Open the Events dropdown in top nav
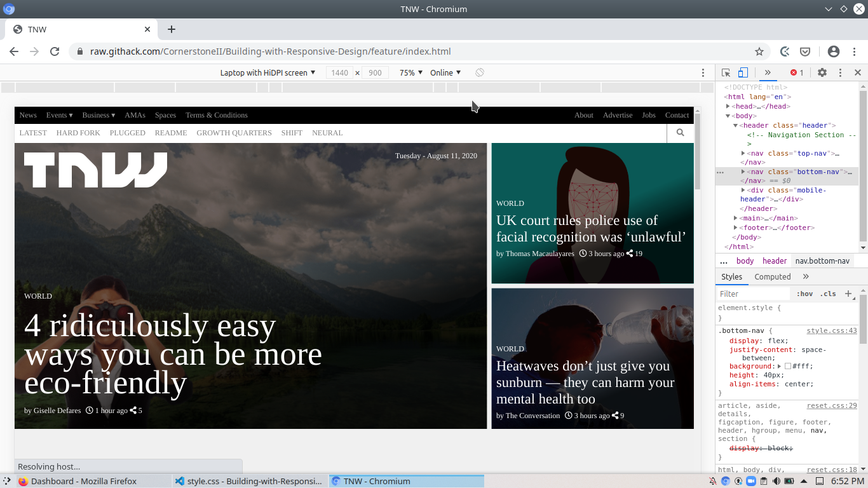The width and height of the screenshot is (868, 488). coord(59,115)
